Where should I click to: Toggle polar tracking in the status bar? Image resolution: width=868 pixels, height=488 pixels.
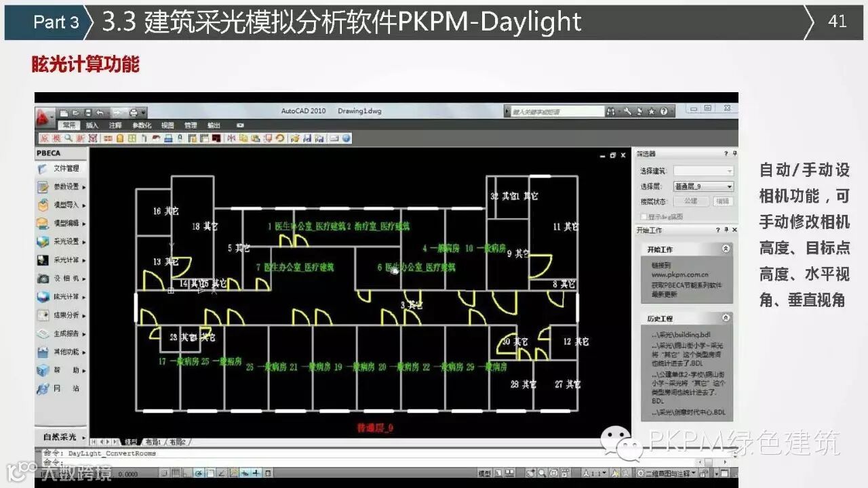tap(199, 473)
